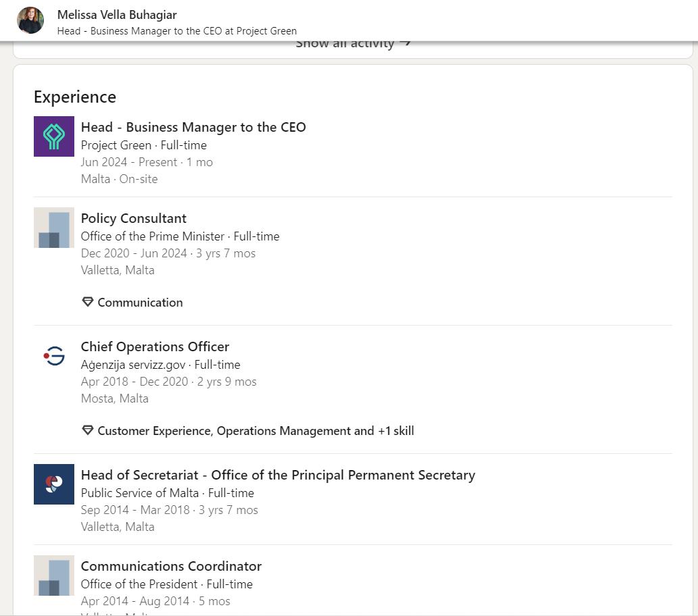Open the Policy Consultant position

tap(134, 219)
